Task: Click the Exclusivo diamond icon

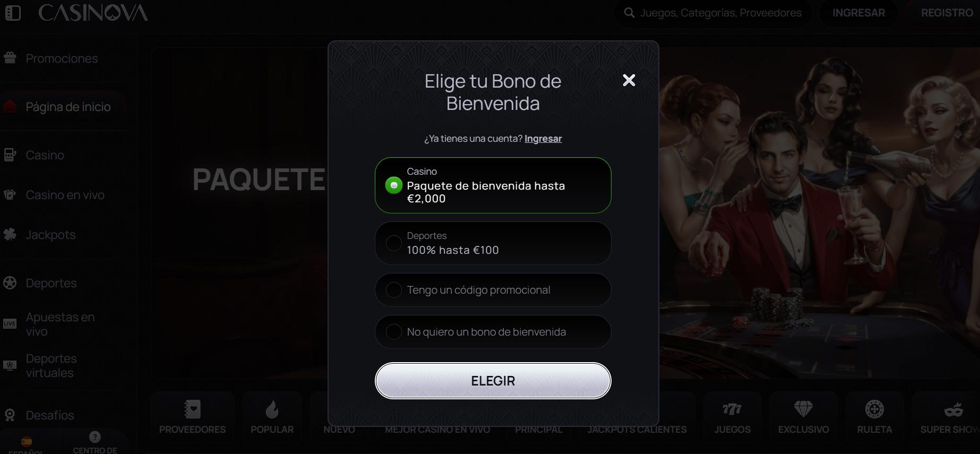Action: (803, 409)
